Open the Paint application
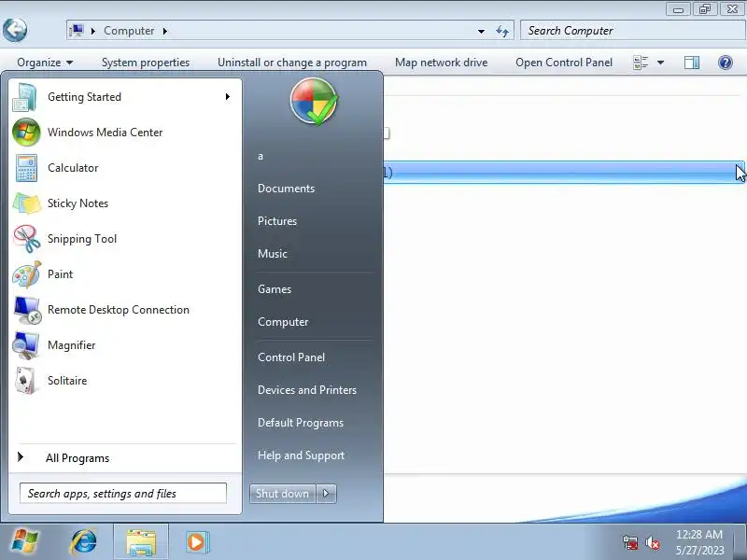 (x=125, y=273)
